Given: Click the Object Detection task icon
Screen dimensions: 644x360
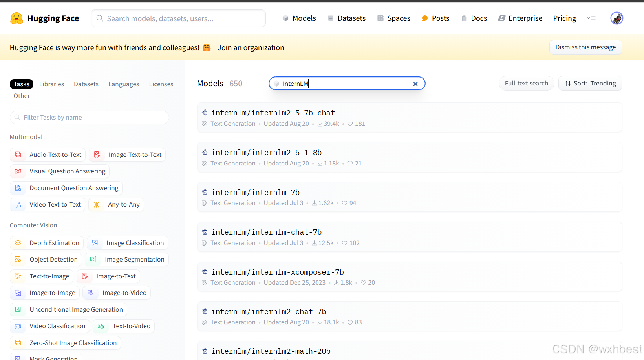Looking at the screenshot, I should (x=18, y=259).
